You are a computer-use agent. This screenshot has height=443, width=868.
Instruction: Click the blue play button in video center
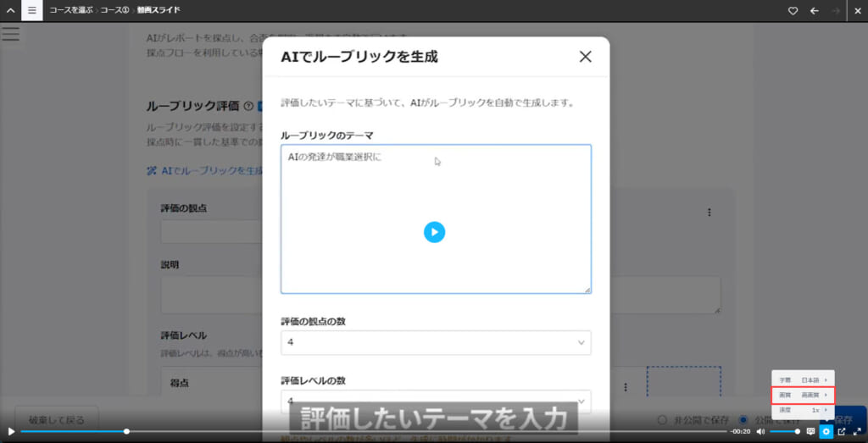coord(434,232)
